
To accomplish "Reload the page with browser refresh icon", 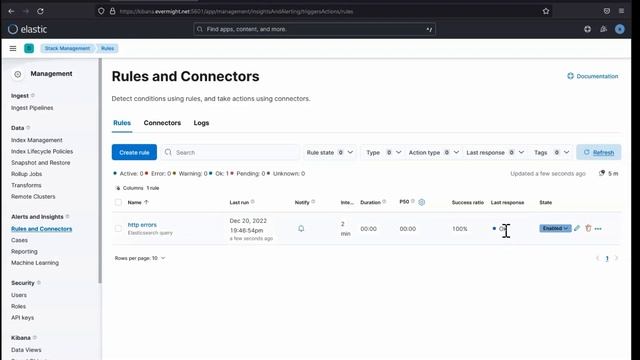I will coord(40,11).
